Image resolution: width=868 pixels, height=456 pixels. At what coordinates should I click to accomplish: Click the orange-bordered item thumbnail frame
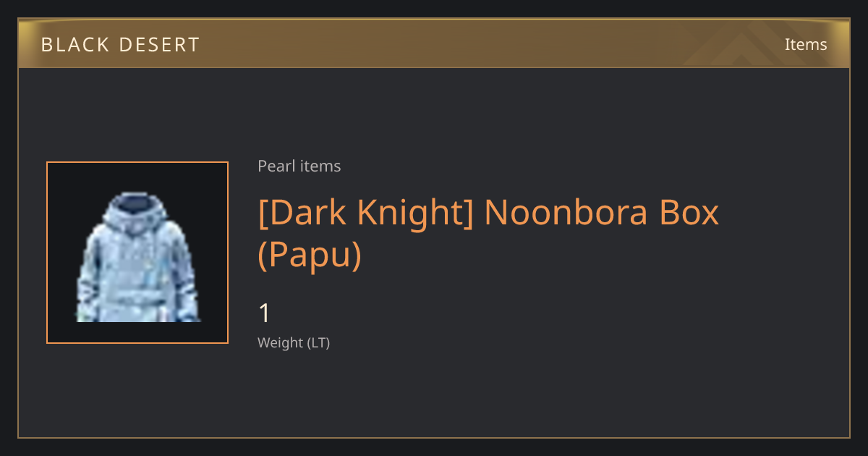click(x=137, y=253)
